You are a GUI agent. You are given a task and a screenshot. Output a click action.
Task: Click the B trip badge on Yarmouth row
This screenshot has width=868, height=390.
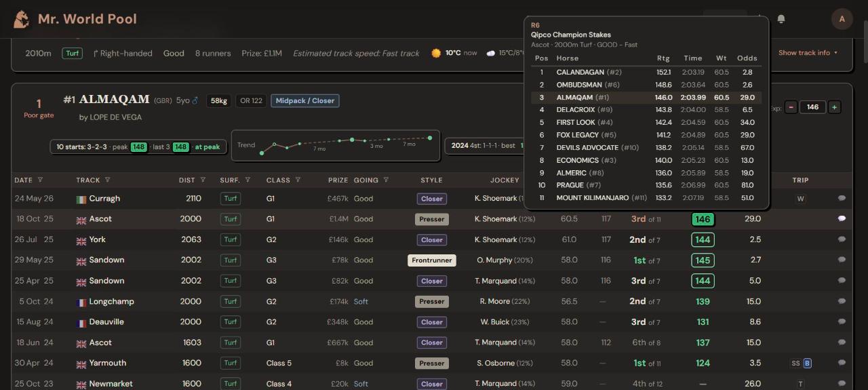click(807, 364)
